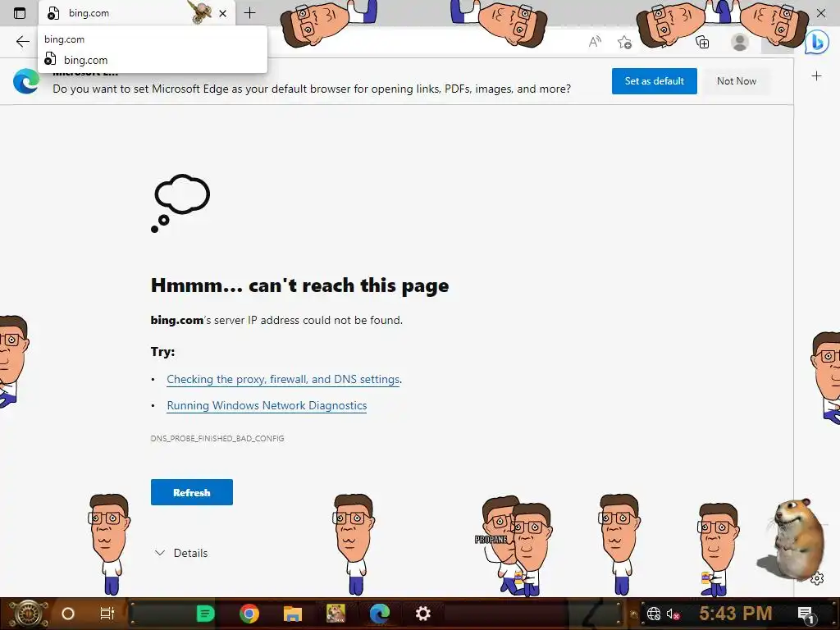
Task: Switch to Microsoft Edge on taskbar
Action: tap(379, 614)
